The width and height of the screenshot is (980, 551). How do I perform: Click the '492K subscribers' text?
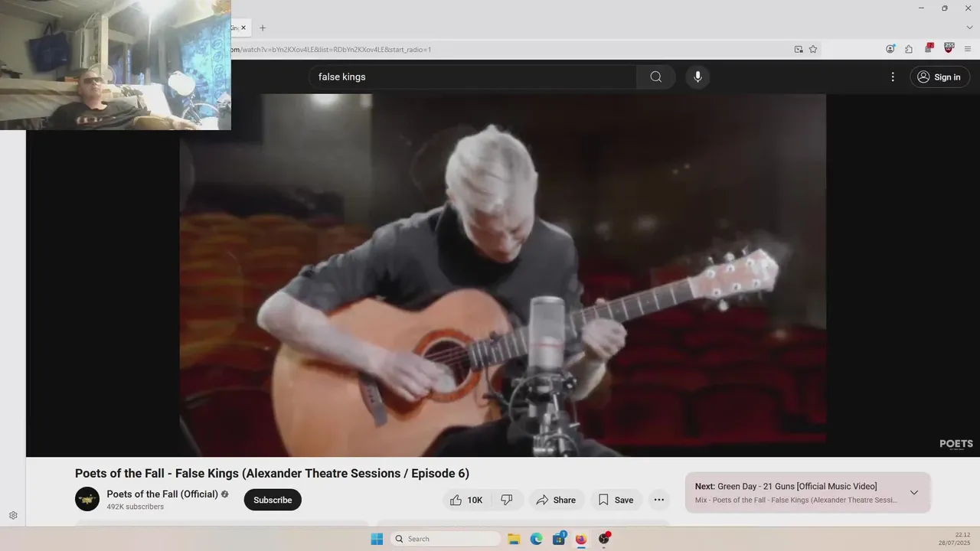[x=136, y=507]
